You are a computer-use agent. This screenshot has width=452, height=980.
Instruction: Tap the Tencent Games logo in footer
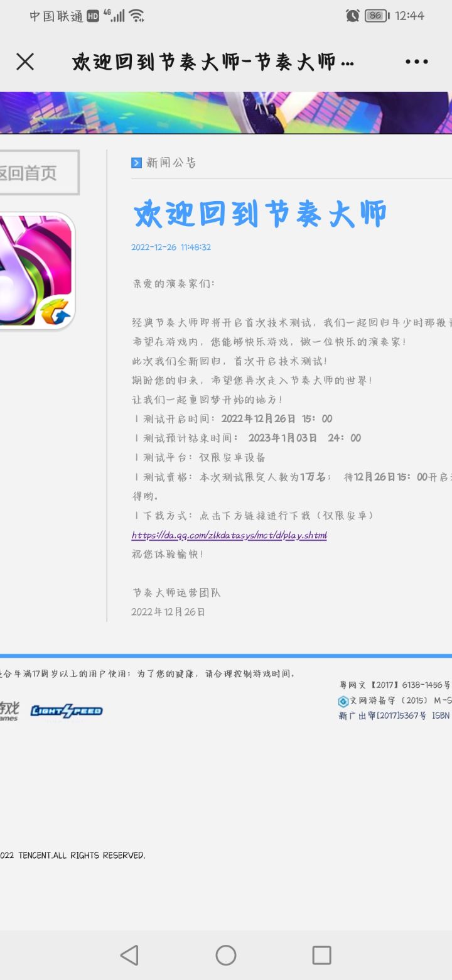pos(9,710)
